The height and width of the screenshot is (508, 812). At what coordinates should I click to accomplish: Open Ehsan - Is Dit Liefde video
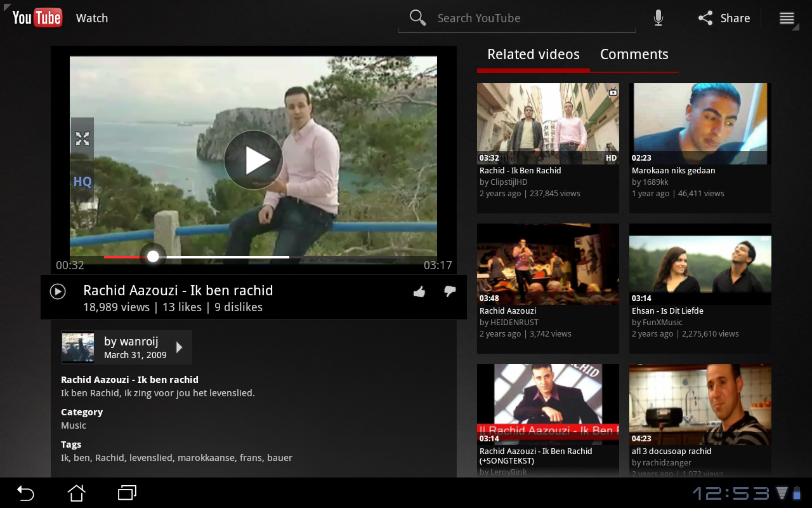pos(700,264)
